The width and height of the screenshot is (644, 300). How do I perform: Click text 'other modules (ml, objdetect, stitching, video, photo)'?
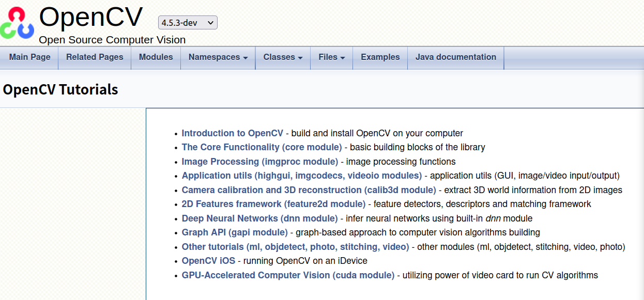pyautogui.click(x=521, y=247)
